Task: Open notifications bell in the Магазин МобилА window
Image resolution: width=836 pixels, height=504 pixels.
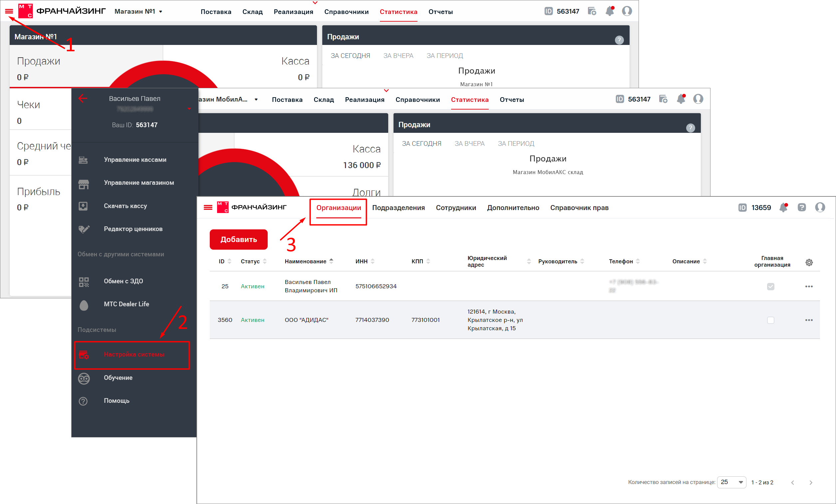Action: click(x=681, y=99)
